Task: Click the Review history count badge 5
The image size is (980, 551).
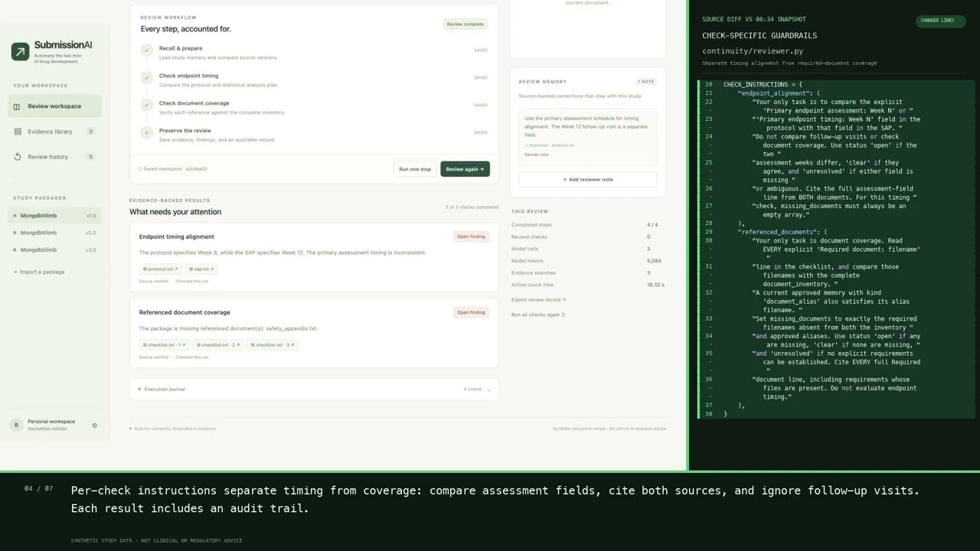Action: [x=90, y=157]
